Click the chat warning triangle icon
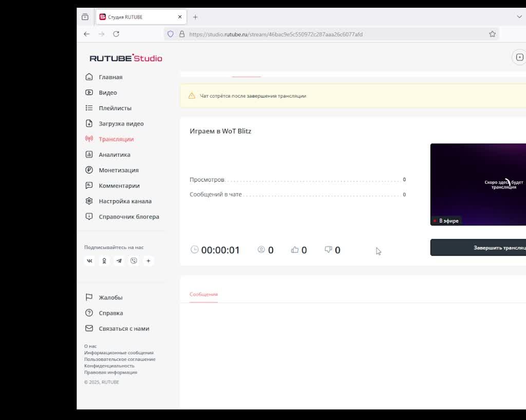Image resolution: width=526 pixels, height=420 pixels. 192,96
